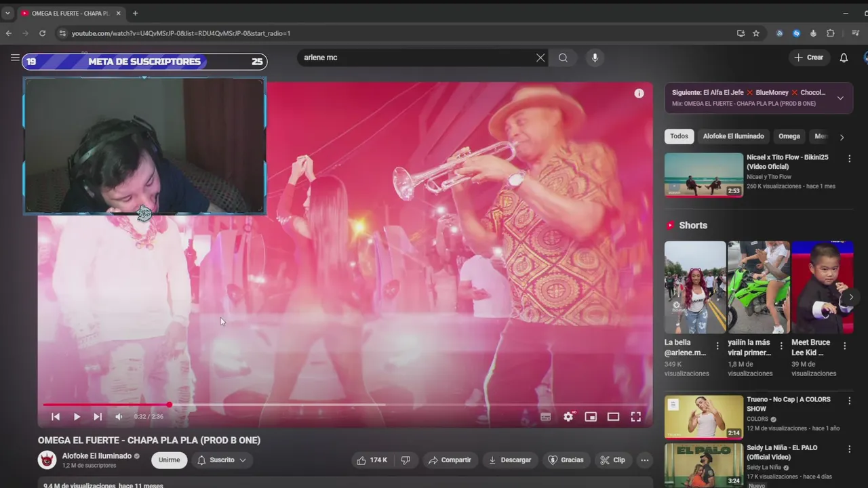Click the Unirme membership button
The width and height of the screenshot is (868, 488).
(169, 460)
